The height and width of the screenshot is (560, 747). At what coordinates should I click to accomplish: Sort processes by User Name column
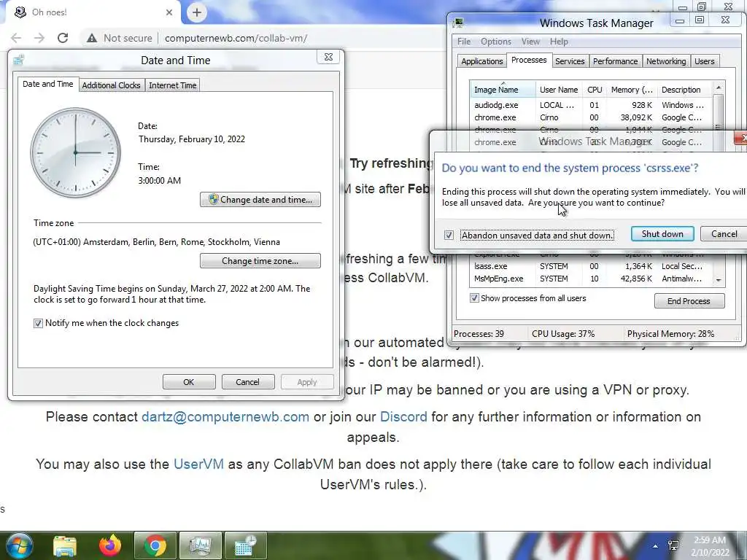(x=559, y=90)
